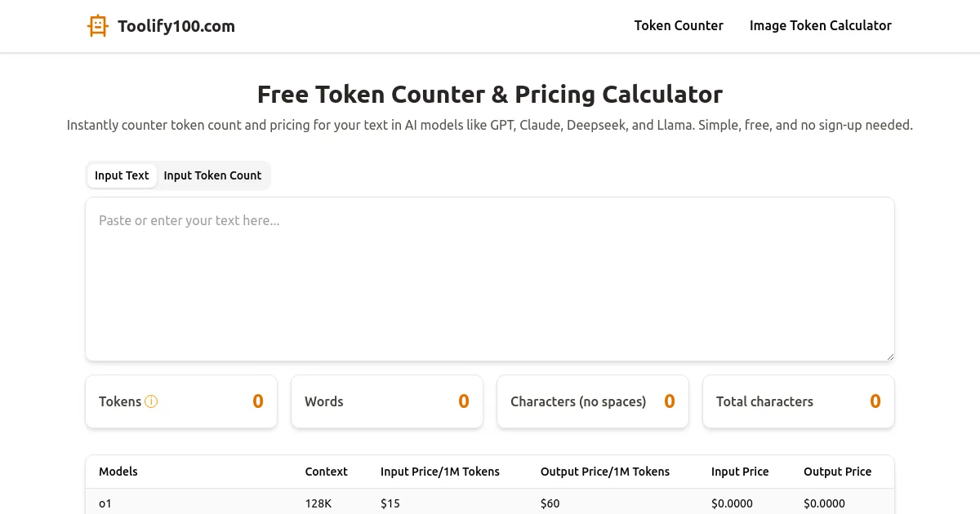Click the text area resize handle
Image resolution: width=980 pixels, height=514 pixels.
pyautogui.click(x=890, y=357)
